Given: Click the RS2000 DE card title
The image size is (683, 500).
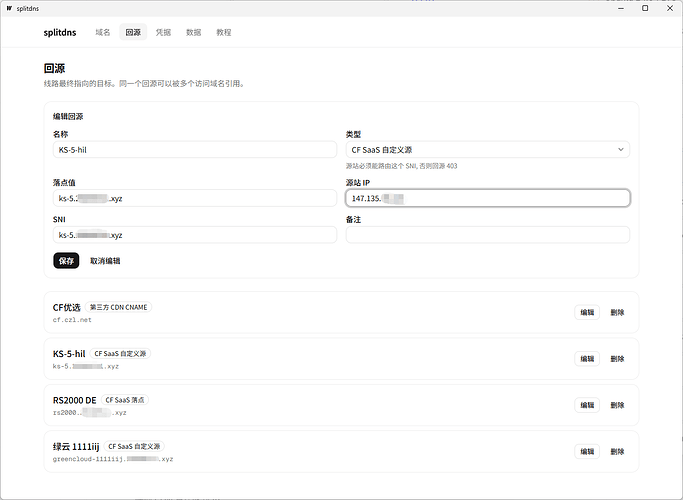Looking at the screenshot, I should 74,400.
